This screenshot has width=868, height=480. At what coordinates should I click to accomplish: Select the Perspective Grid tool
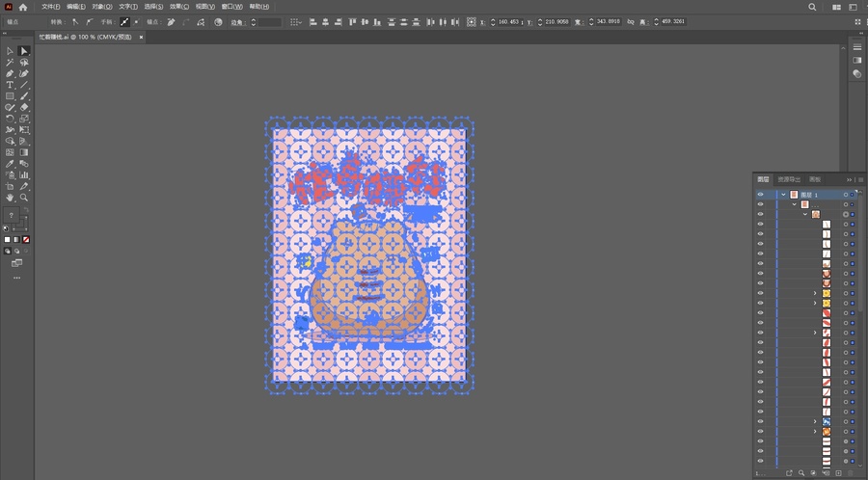(24, 141)
